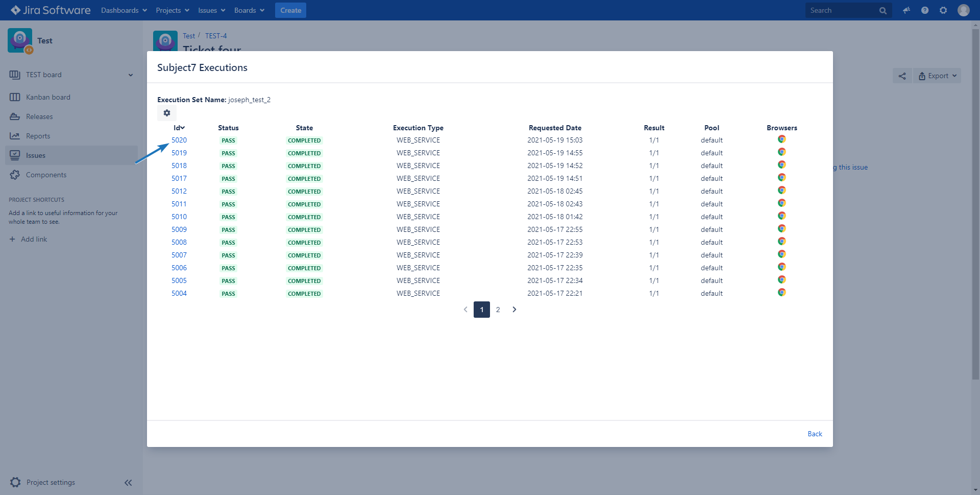Go to page 2 of executions
Viewport: 980px width, 495px height.
coord(498,310)
